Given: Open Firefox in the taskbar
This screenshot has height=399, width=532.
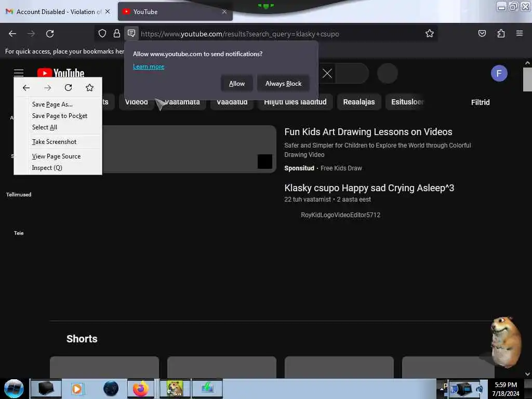Looking at the screenshot, I should pyautogui.click(x=140, y=389).
